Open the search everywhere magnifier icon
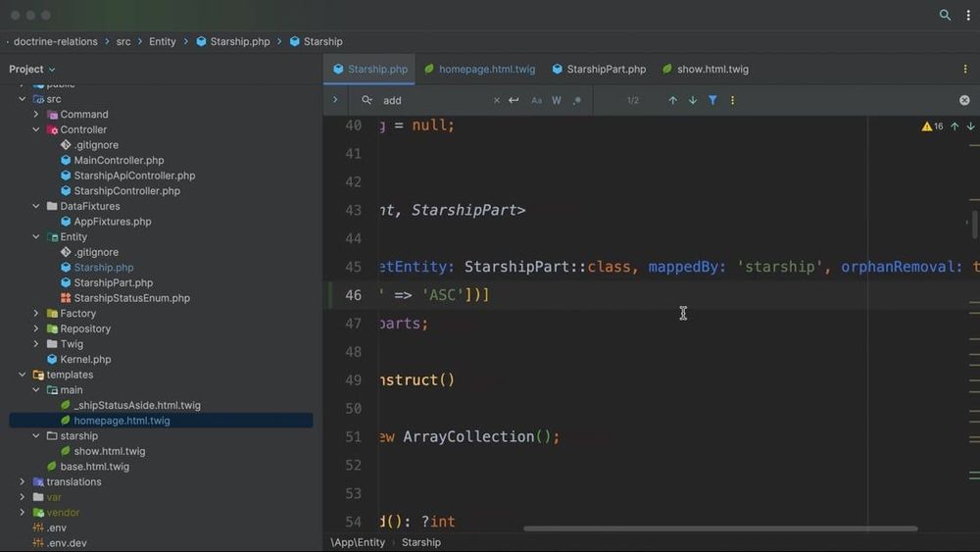The height and width of the screenshot is (552, 980). 945,15
